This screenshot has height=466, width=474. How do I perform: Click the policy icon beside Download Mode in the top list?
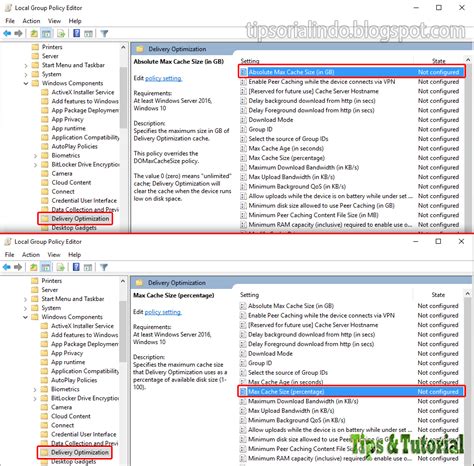pos(244,120)
